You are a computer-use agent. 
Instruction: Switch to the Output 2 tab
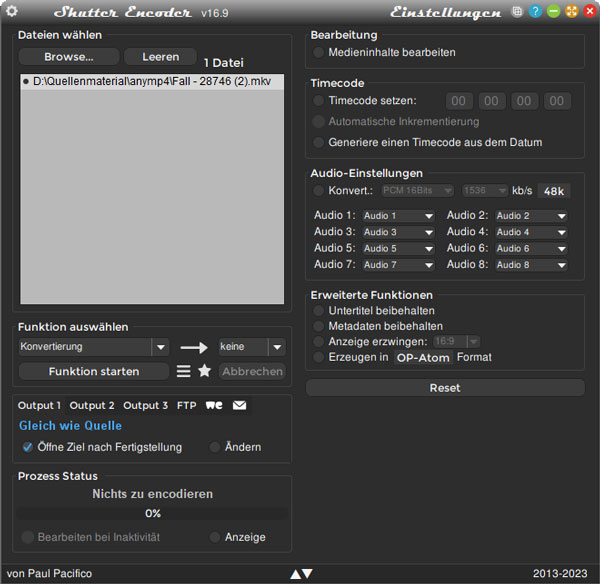[92, 405]
